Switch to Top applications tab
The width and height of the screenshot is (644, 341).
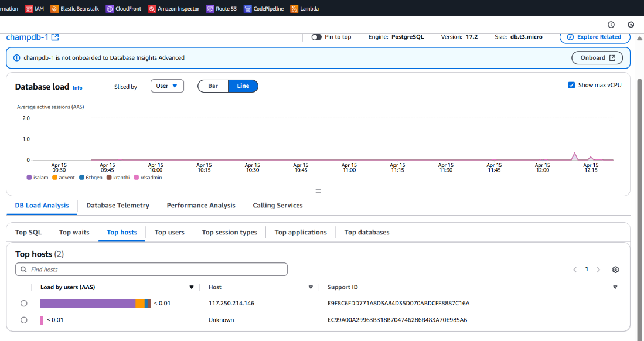click(301, 232)
